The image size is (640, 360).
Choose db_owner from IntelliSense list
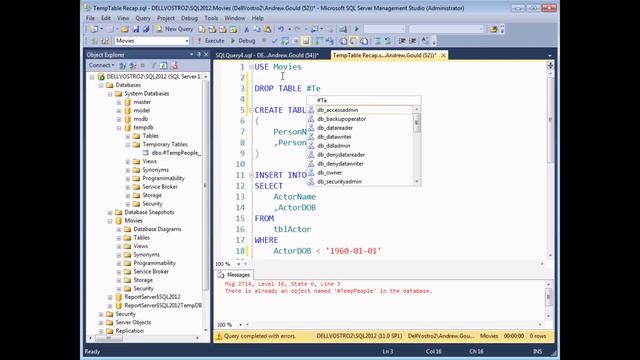pos(329,173)
